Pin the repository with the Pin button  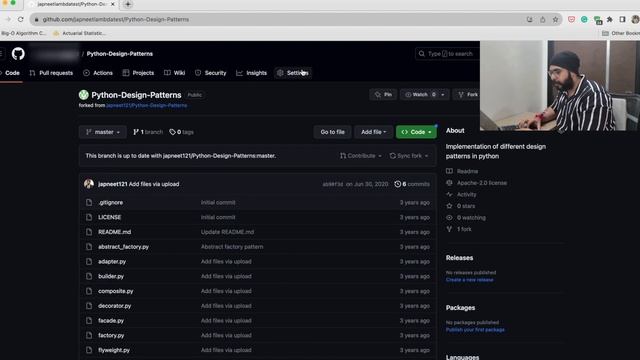coord(383,95)
